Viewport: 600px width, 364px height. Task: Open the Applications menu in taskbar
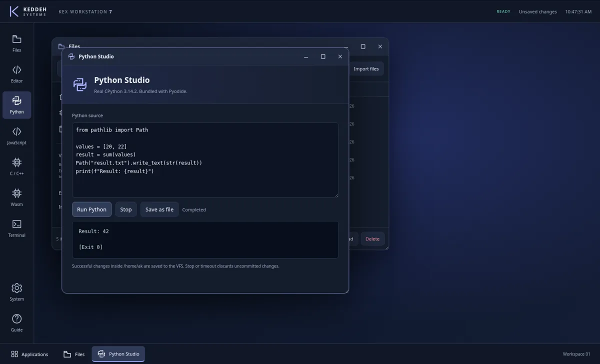(29, 354)
